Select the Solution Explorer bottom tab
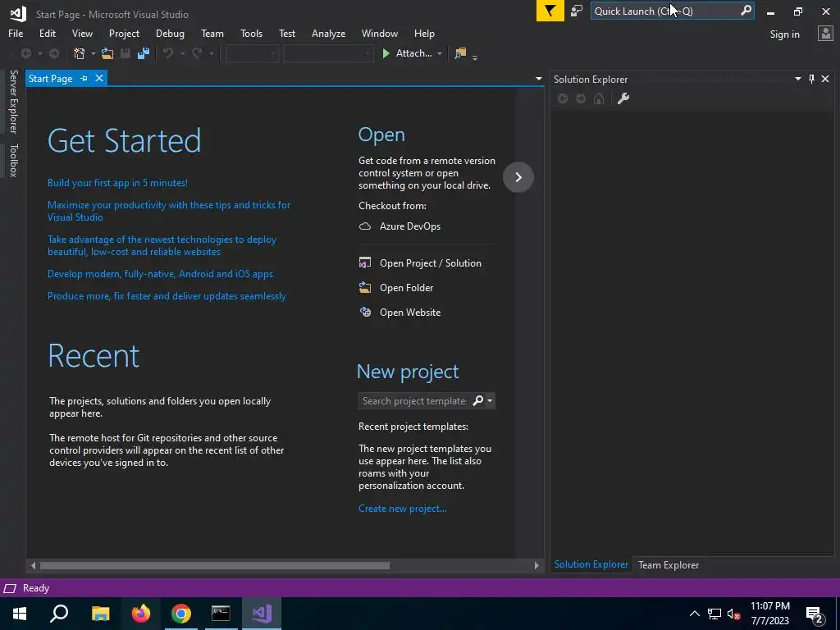 coord(591,564)
